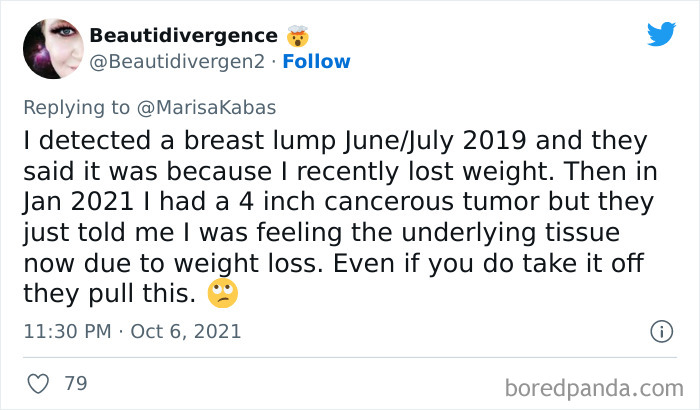The height and width of the screenshot is (410, 700).
Task: Open the tweet info circle icon
Action: click(660, 330)
